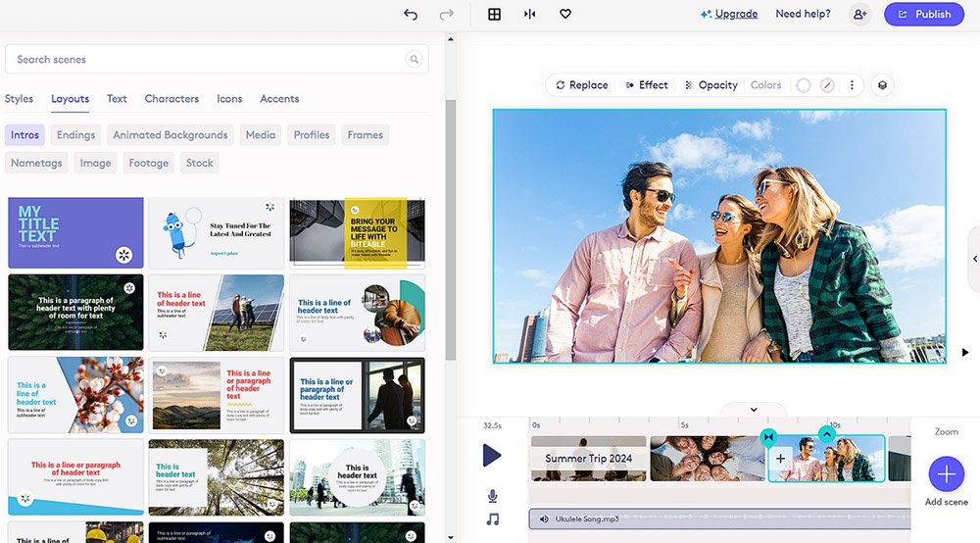This screenshot has width=980, height=543.
Task: Open the grid layout view icon
Action: click(x=494, y=14)
